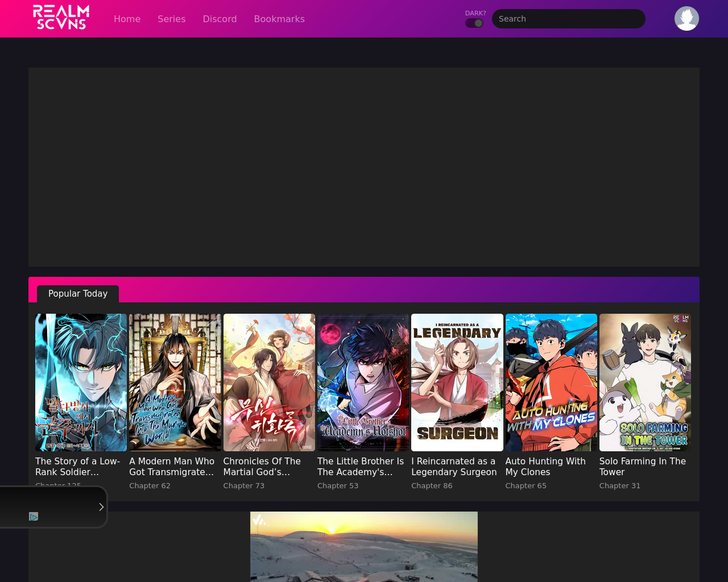Open Auto Hunting With My Clones cover
The height and width of the screenshot is (582, 728).
pos(551,383)
